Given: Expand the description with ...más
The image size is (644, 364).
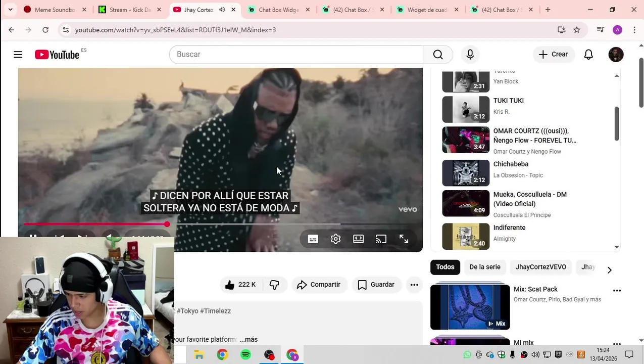Looking at the screenshot, I should [249, 339].
